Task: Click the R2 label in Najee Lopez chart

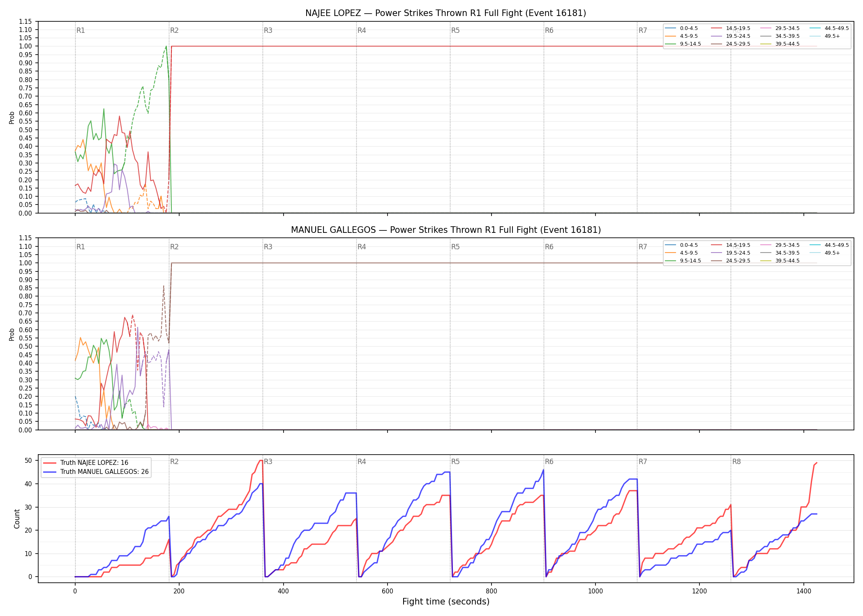Action: (x=174, y=30)
